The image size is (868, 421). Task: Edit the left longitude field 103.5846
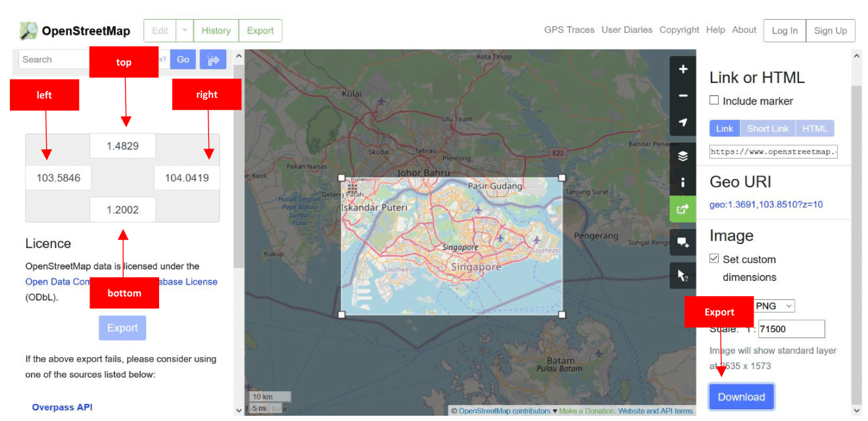tap(59, 178)
